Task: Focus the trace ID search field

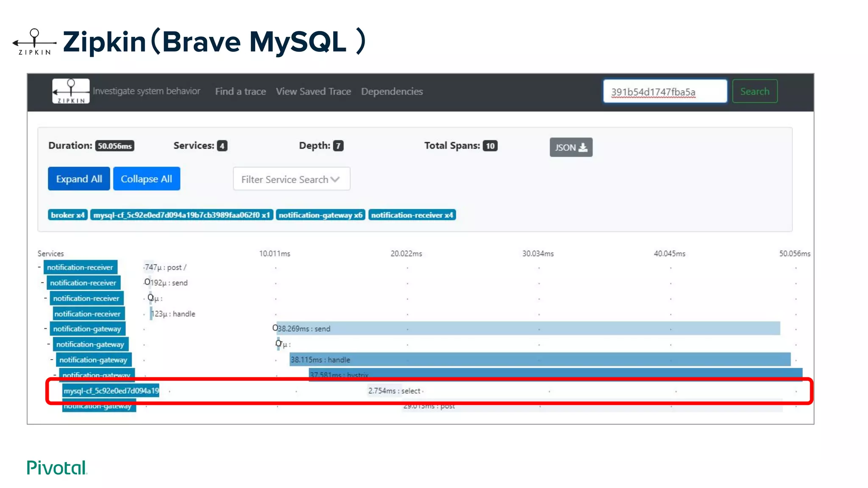Action: tap(665, 91)
